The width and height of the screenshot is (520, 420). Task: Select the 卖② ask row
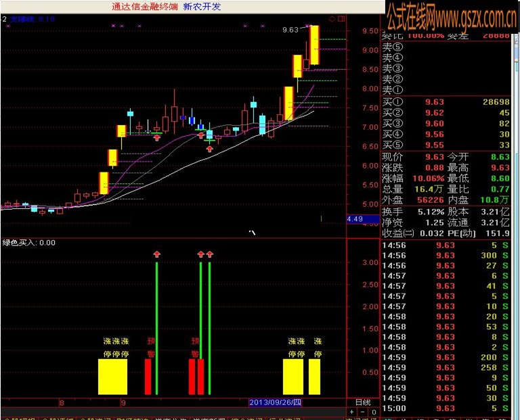point(446,79)
